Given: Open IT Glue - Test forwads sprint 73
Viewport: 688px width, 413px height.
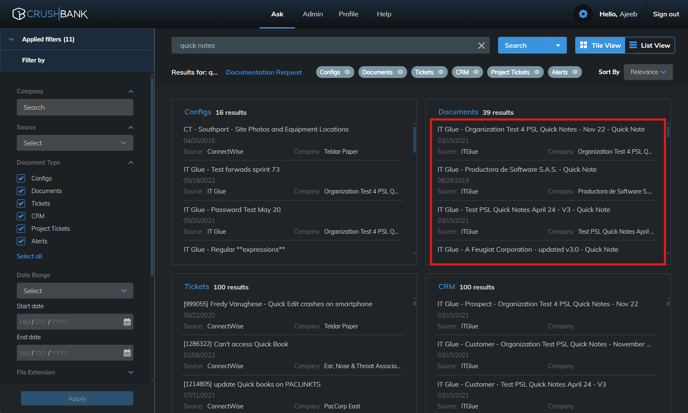Looking at the screenshot, I should (231, 169).
